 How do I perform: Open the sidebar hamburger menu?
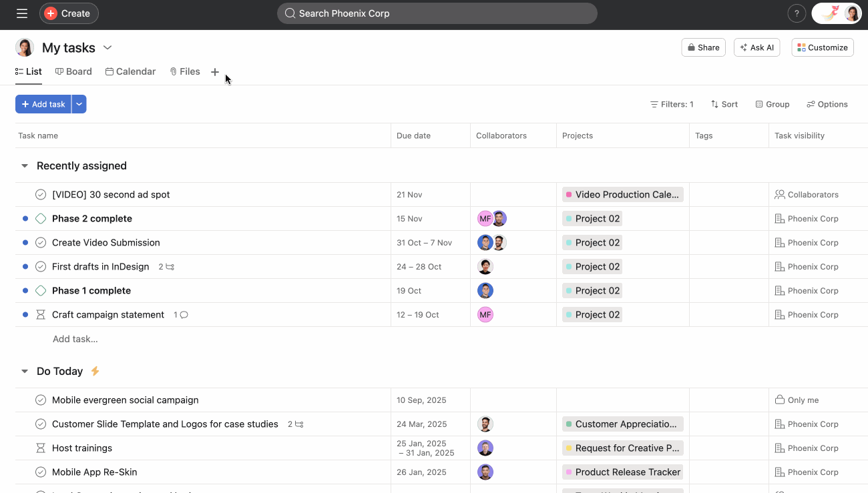point(21,13)
